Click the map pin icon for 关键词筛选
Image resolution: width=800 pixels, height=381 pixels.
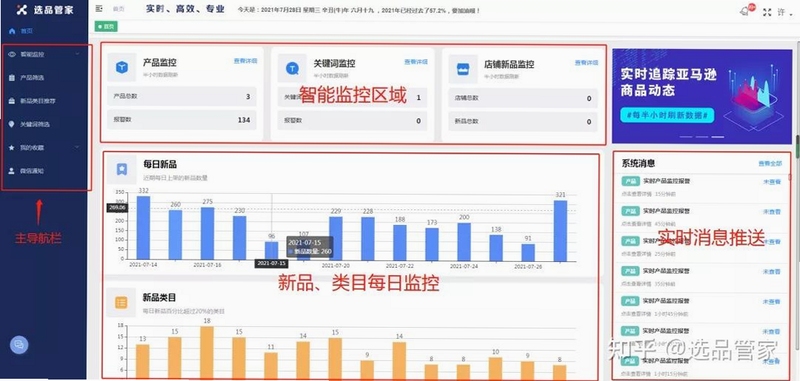12,124
